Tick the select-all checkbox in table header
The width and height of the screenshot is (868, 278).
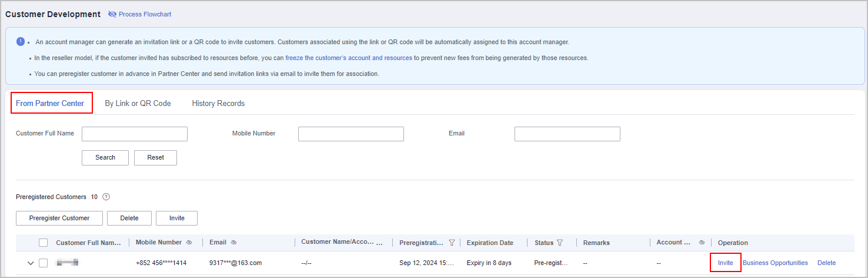(44, 243)
